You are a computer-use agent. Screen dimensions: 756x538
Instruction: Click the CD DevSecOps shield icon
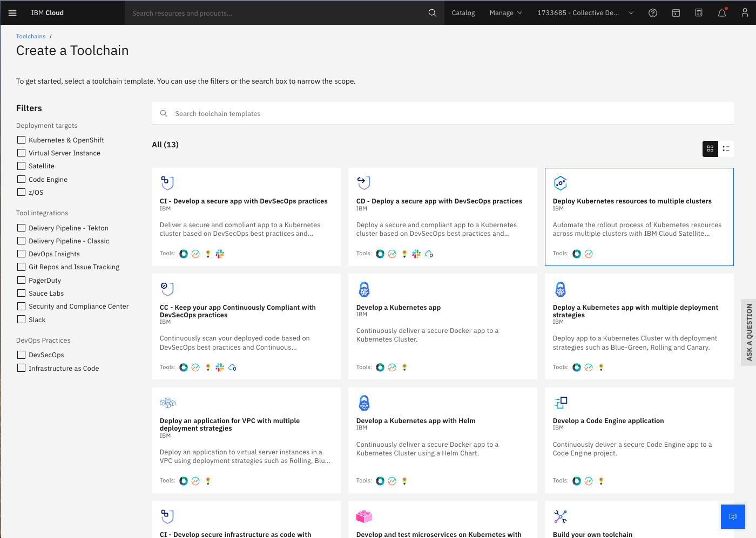click(364, 183)
